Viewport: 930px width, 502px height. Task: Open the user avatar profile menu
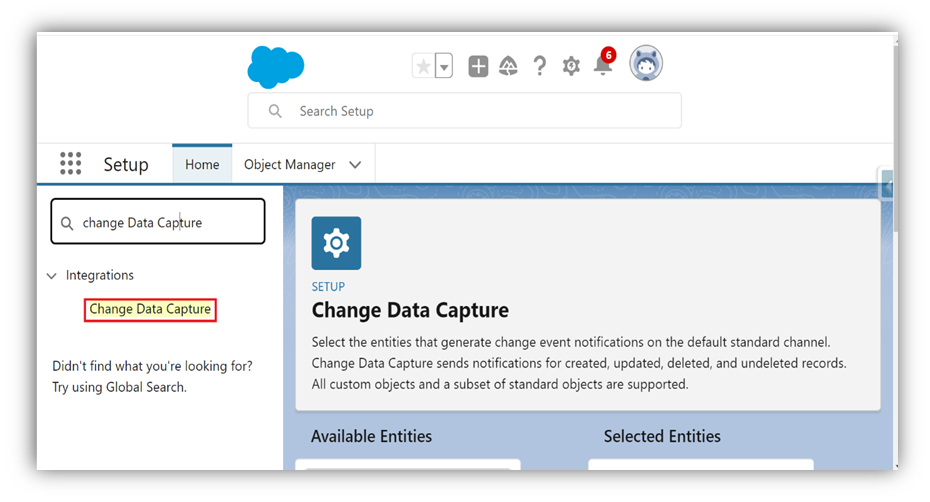click(x=646, y=63)
